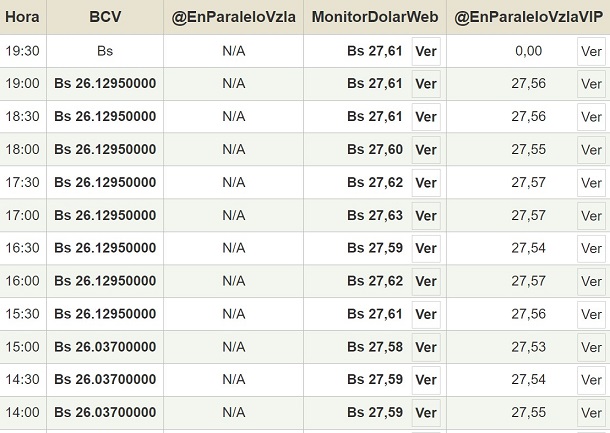Select the BCV column header
Image resolution: width=610 pixels, height=433 pixels.
[x=105, y=17]
